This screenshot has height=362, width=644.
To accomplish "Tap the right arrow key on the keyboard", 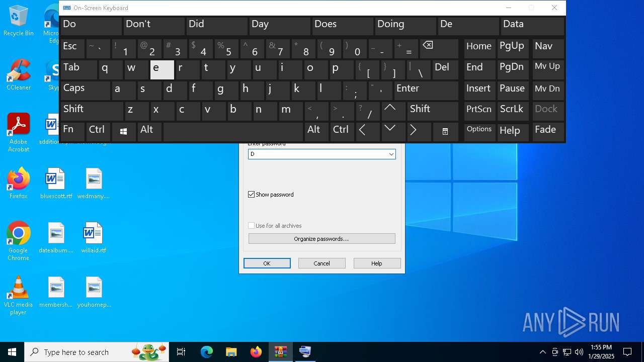I will click(x=420, y=132).
